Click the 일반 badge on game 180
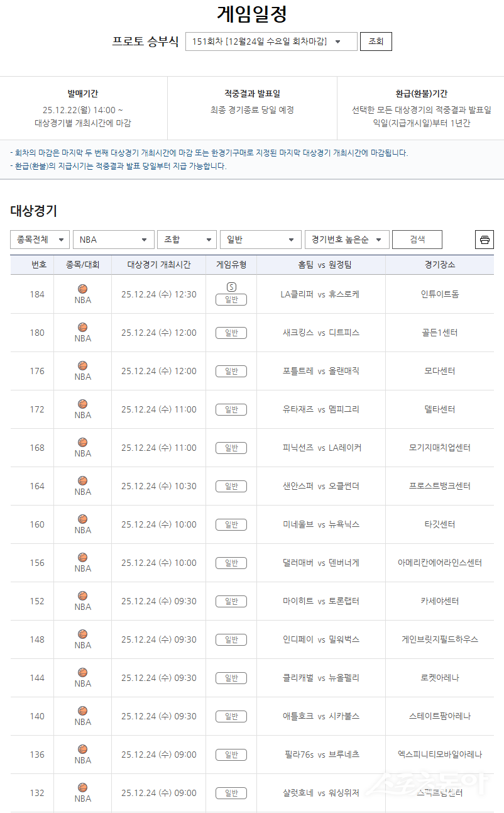This screenshot has height=813, width=504. point(231,333)
